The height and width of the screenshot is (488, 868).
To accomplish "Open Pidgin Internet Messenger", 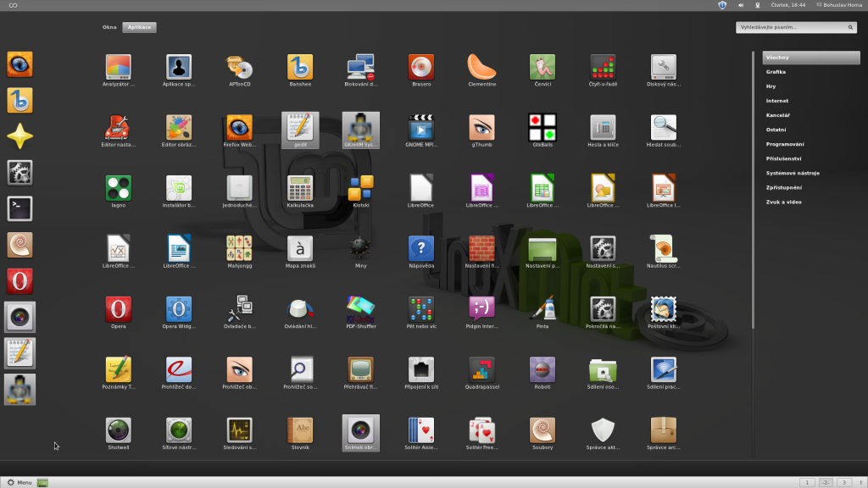I will 481,312.
